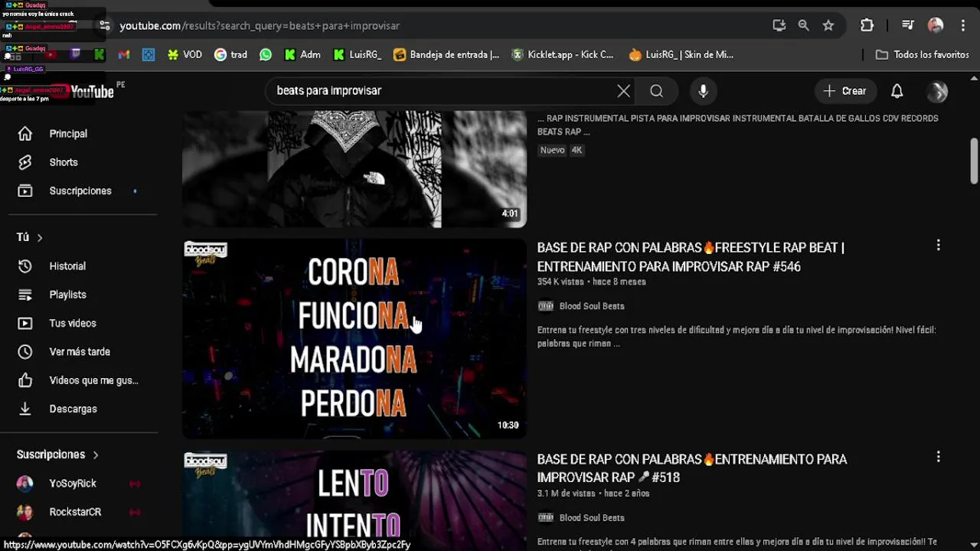This screenshot has width=980, height=551.
Task: Open the VOD bookmark
Action: pyautogui.click(x=185, y=54)
